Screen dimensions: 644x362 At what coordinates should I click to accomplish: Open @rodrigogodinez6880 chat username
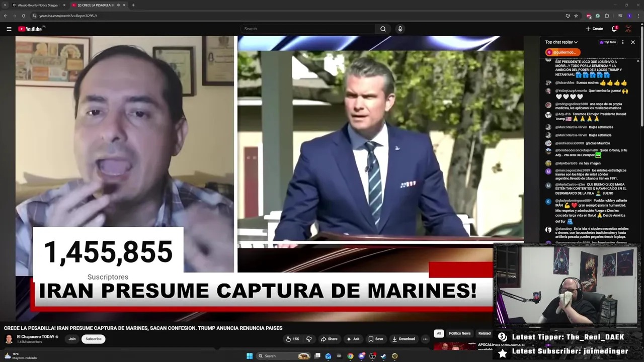click(x=572, y=104)
